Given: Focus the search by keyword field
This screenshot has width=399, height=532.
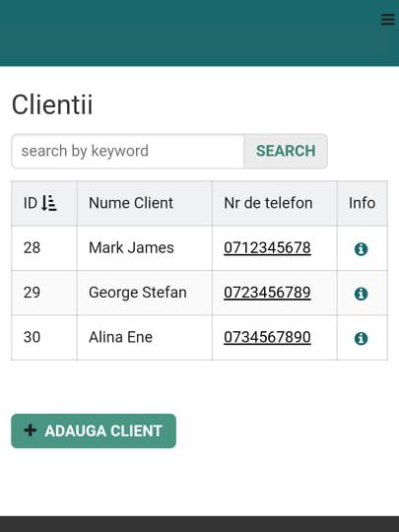Looking at the screenshot, I should [127, 151].
